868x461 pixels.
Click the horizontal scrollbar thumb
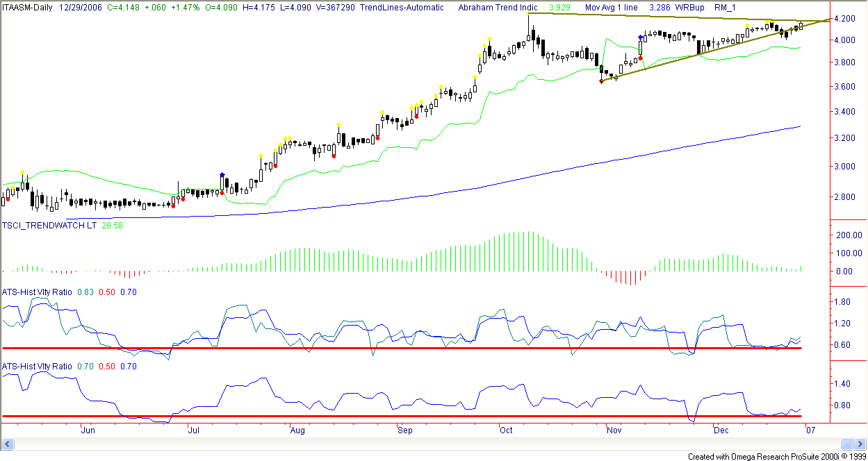(846, 444)
